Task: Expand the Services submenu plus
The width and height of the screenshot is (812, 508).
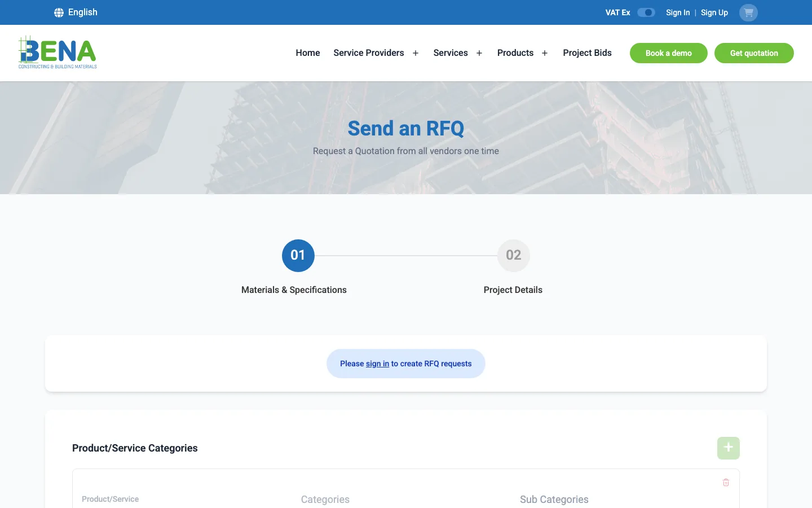Action: (479, 53)
